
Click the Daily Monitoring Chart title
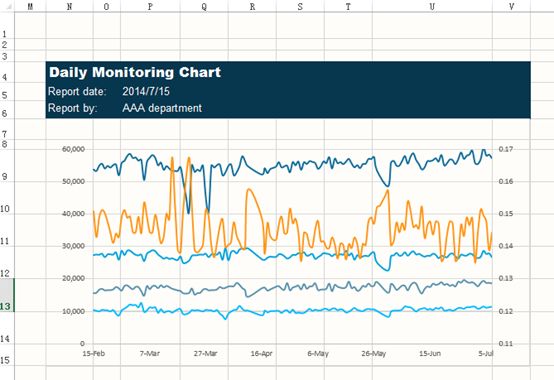[x=135, y=72]
